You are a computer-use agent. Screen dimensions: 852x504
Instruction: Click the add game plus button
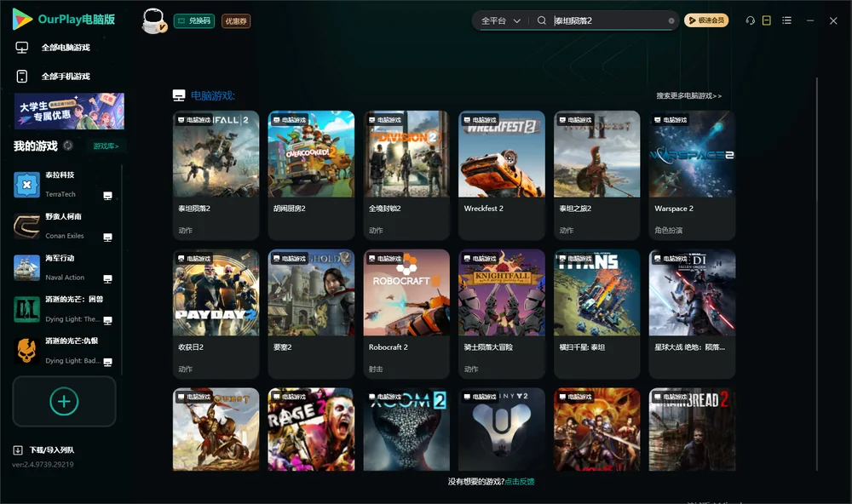64,401
